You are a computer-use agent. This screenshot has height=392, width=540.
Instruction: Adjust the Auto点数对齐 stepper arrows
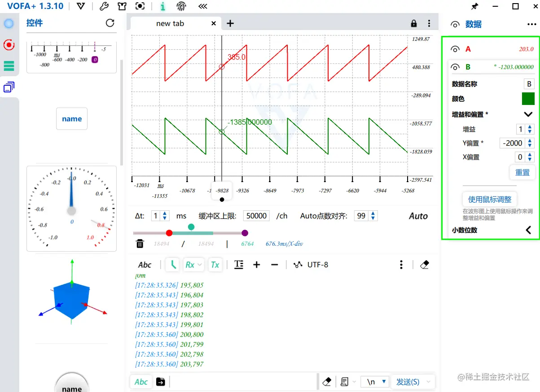coord(373,216)
